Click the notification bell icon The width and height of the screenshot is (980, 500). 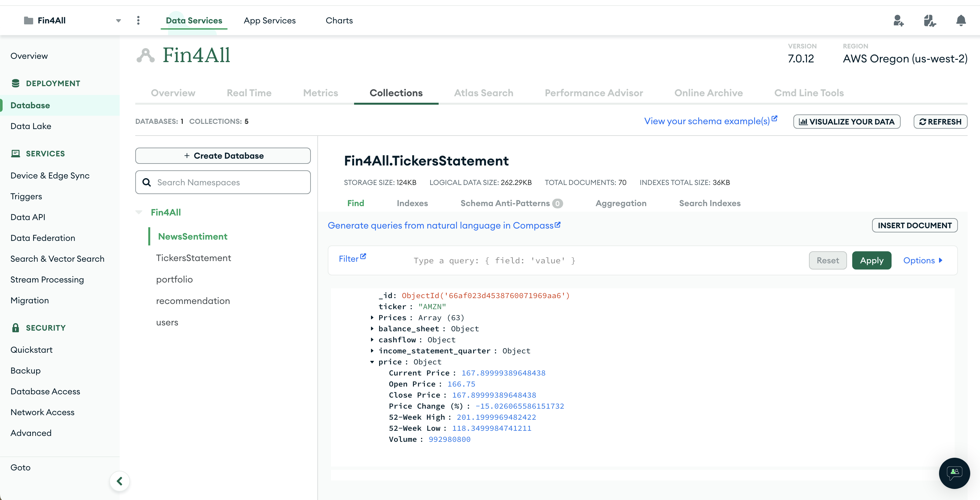[x=960, y=20]
